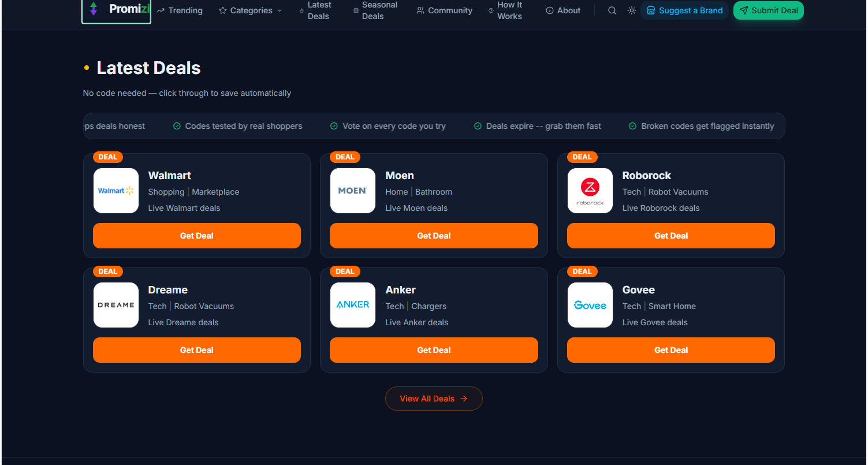Click the DEAL badge on Roborock card

tap(582, 157)
